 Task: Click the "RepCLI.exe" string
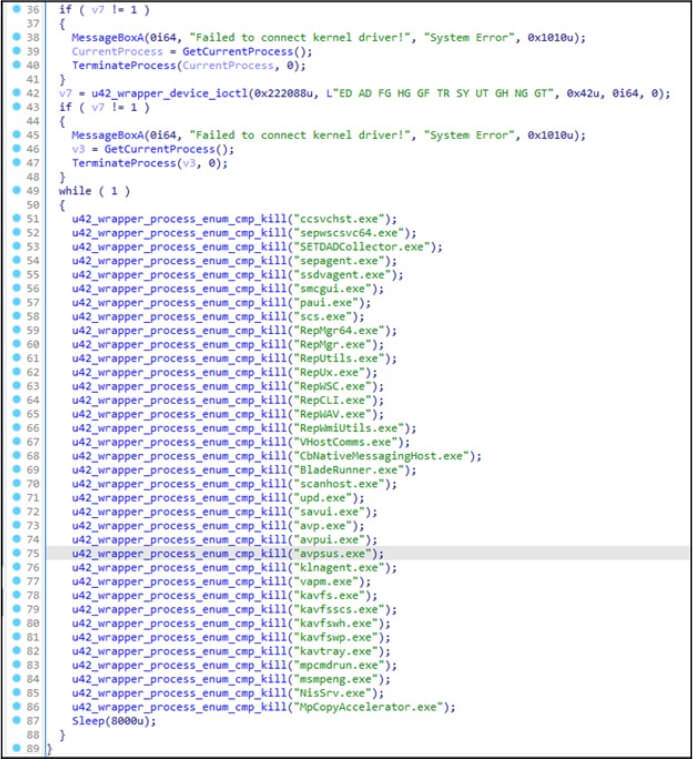click(x=332, y=400)
